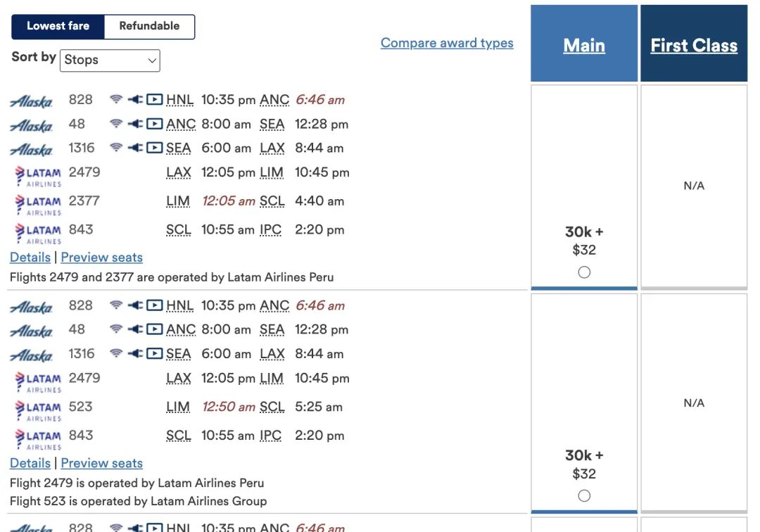Click the Alaska logo beside flight 48 in the first itinerary
The width and height of the screenshot is (760, 532).
pos(32,126)
